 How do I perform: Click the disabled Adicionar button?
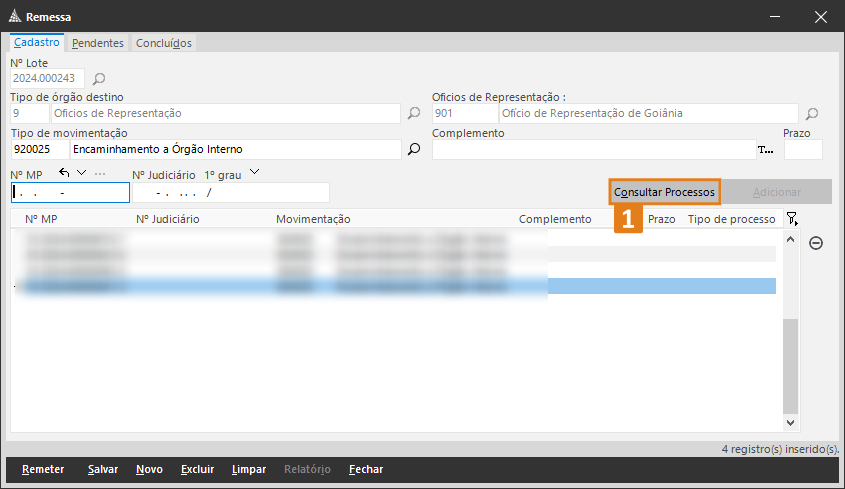click(x=777, y=192)
